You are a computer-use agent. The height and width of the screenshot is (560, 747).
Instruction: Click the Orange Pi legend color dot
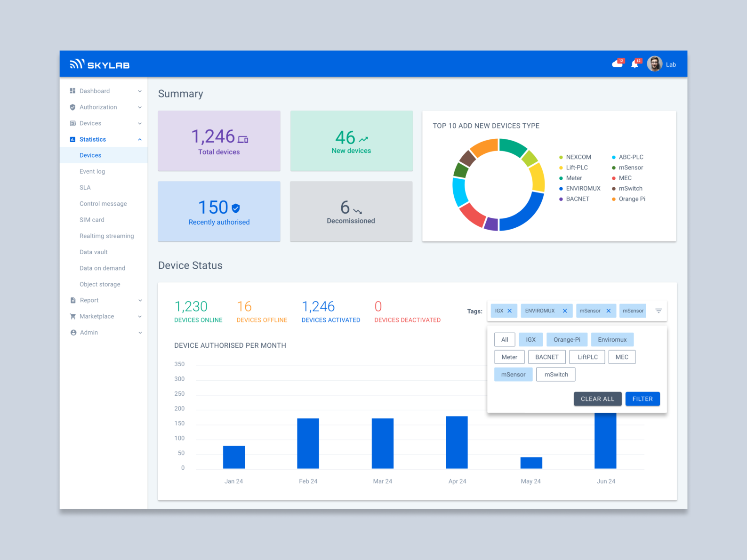click(x=613, y=199)
